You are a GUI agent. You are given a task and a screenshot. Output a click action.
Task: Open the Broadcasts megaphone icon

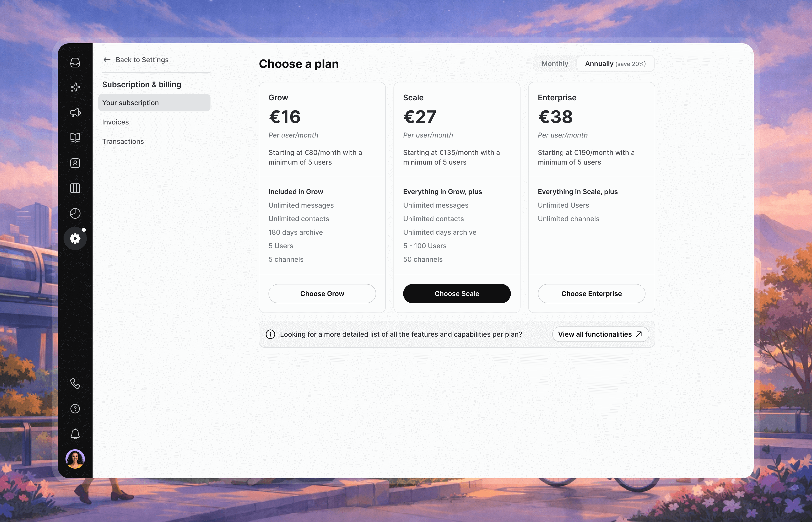point(75,113)
